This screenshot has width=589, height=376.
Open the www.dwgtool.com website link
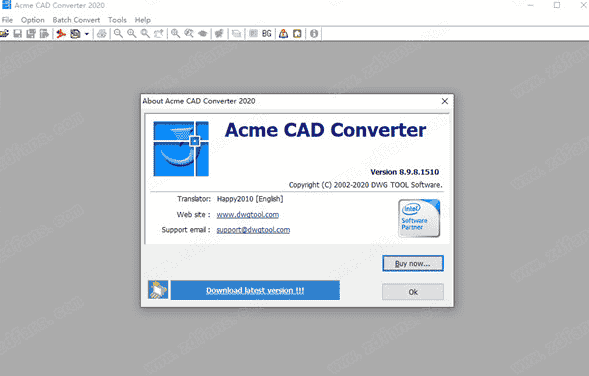[x=248, y=214]
